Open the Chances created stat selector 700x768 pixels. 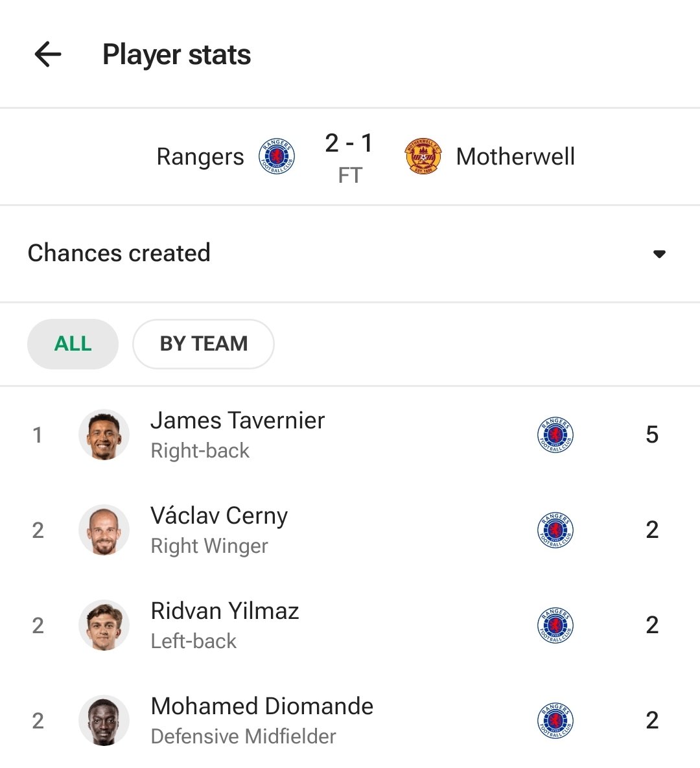[119, 253]
